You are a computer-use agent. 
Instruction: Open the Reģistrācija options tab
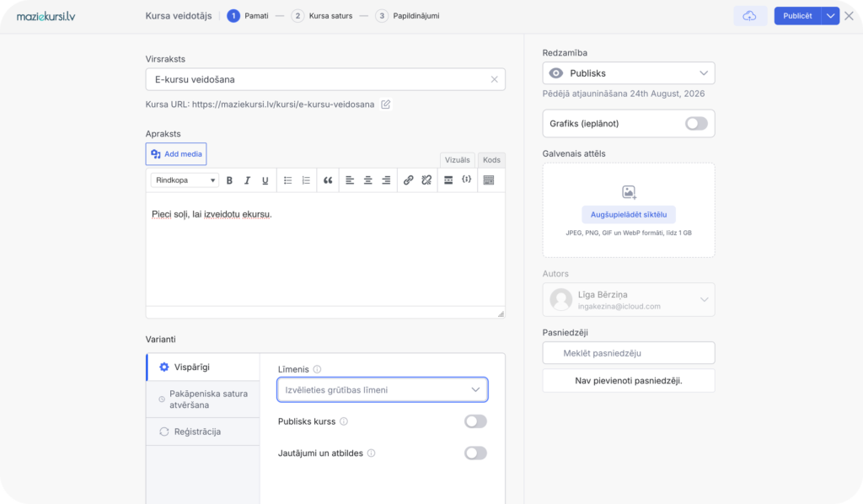(203, 432)
